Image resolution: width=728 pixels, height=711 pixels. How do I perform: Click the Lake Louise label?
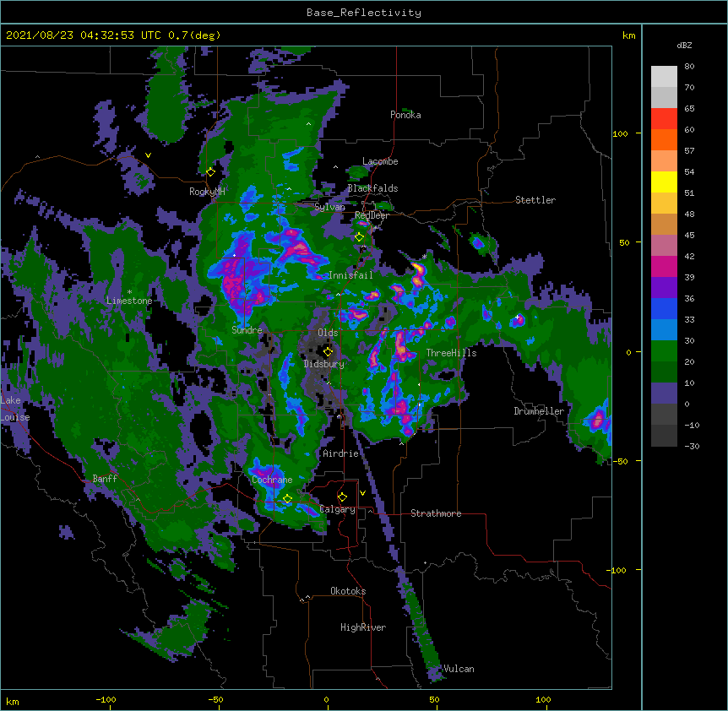[x=15, y=409]
